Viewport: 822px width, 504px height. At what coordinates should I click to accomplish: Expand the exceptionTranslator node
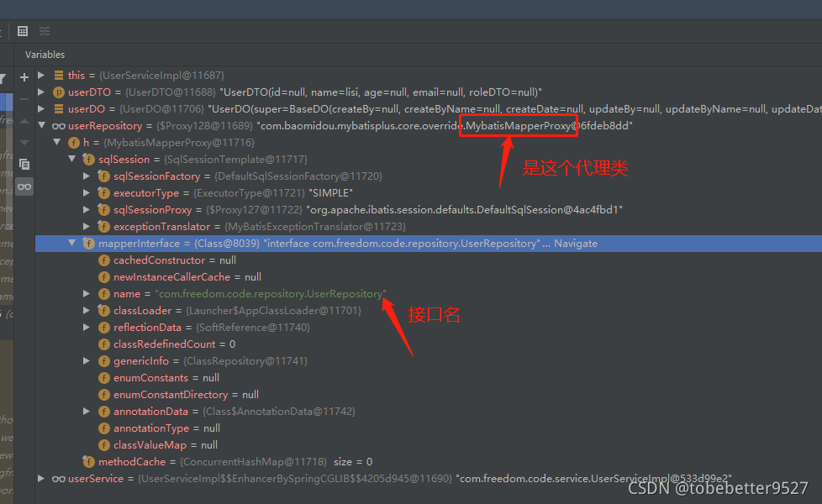click(87, 226)
